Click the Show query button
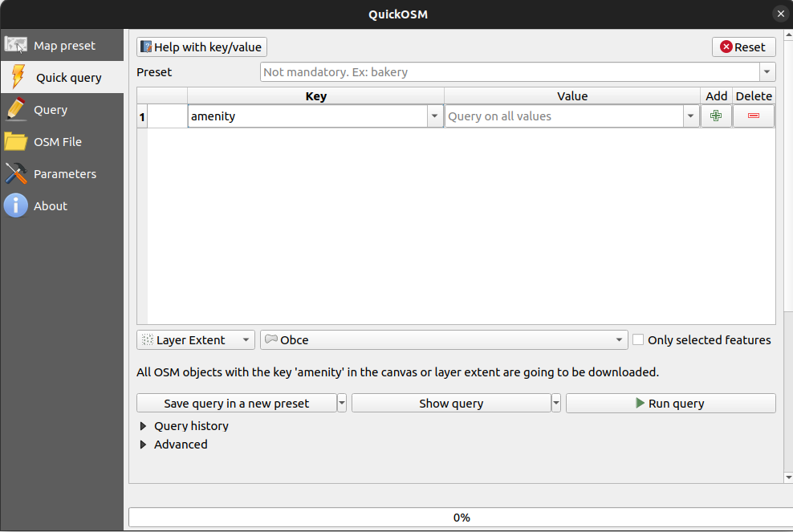Screen dimensions: 793x532 coord(450,403)
